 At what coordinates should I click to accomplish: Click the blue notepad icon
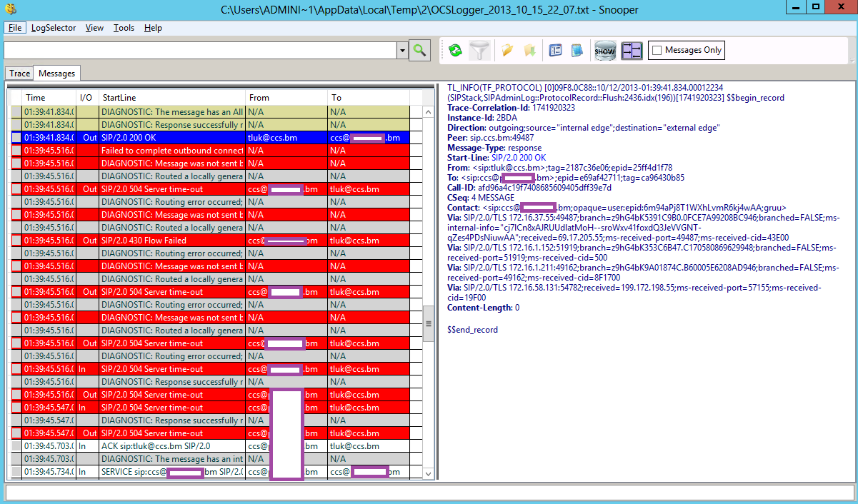point(577,51)
